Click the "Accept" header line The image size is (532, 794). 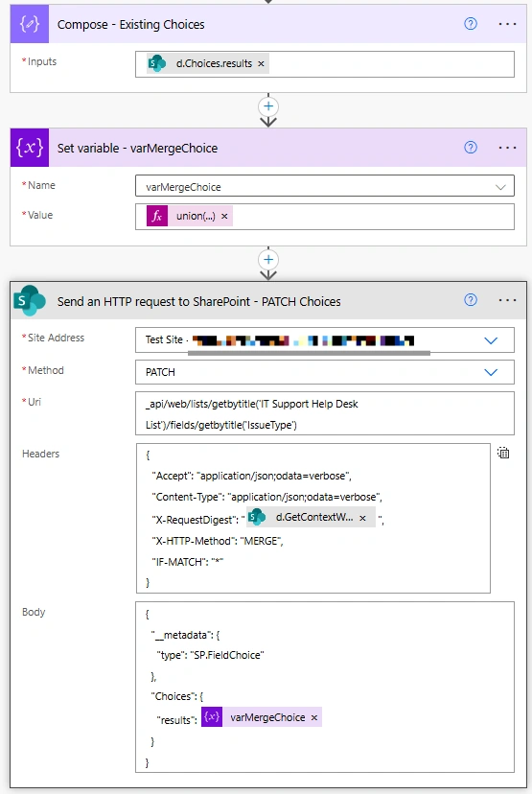pos(251,476)
